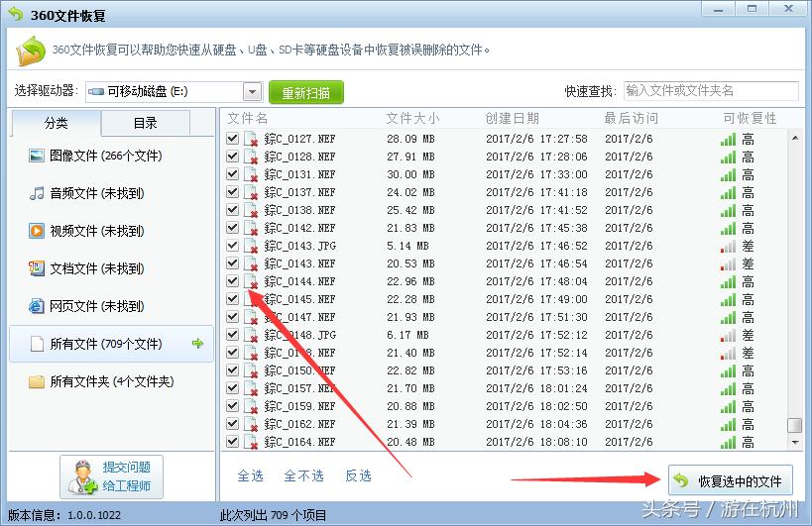Click recoverability signal bars for 0137.NEF
This screenshot has height=526, width=812.
coord(728,192)
